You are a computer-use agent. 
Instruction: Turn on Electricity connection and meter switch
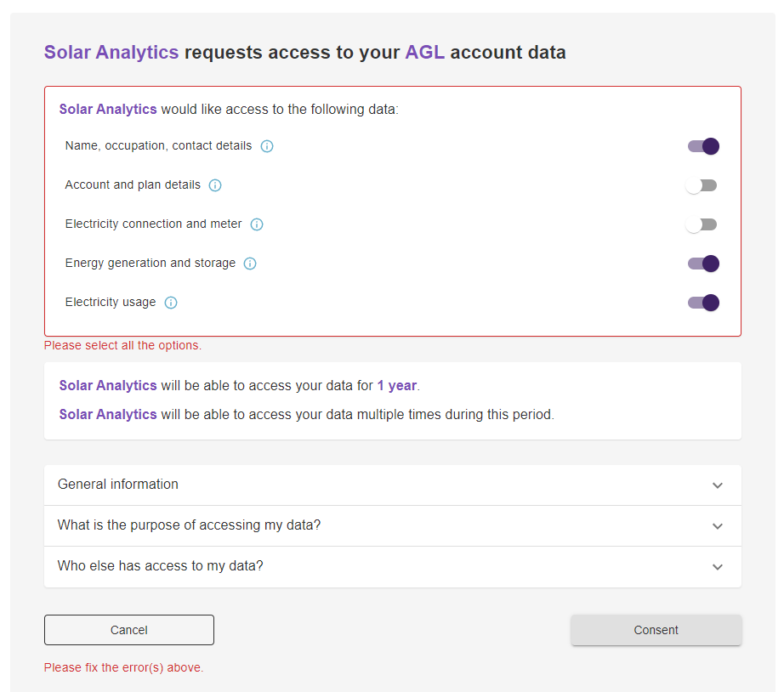click(702, 224)
